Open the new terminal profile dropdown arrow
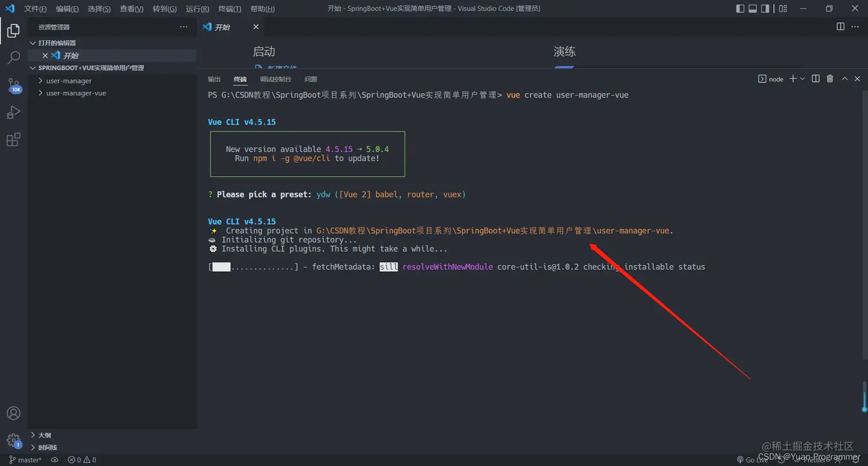868x466 pixels. [803, 79]
